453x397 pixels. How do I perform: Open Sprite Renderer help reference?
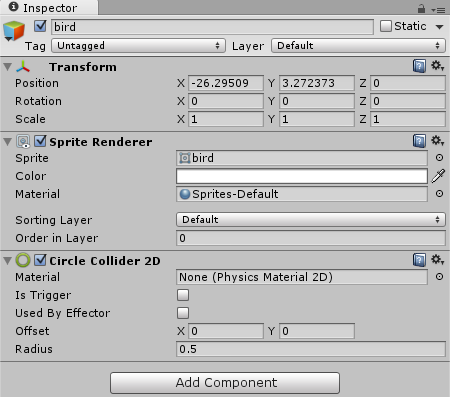click(x=419, y=141)
